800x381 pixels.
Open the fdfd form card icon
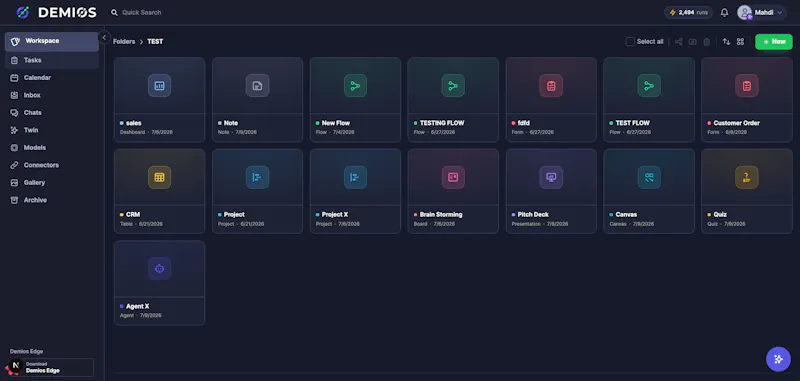click(x=551, y=86)
